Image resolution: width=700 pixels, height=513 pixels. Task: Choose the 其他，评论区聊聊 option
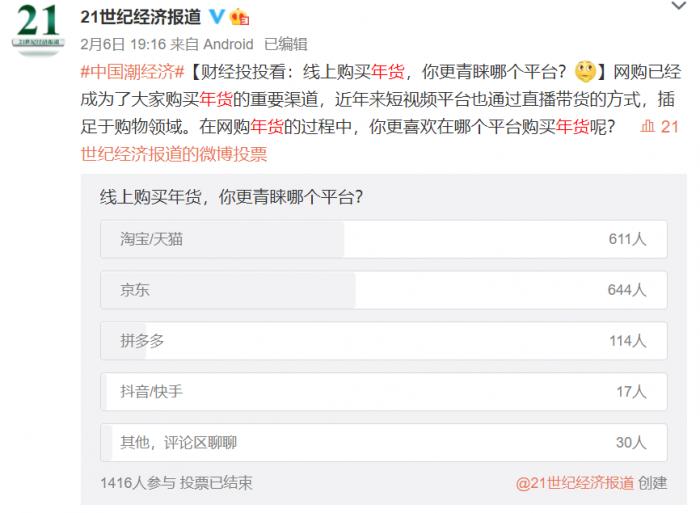[x=384, y=442]
